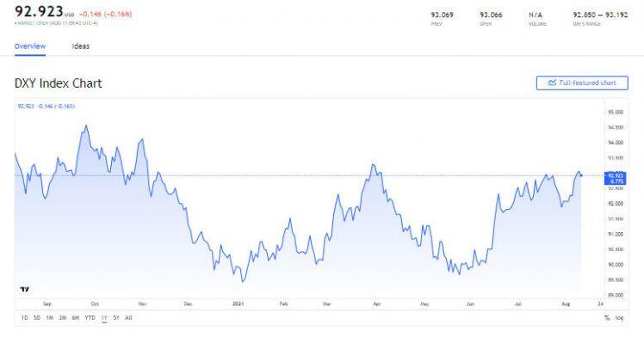Open the Full-featured chart button
Screen dimensions: 644x337
582,83
